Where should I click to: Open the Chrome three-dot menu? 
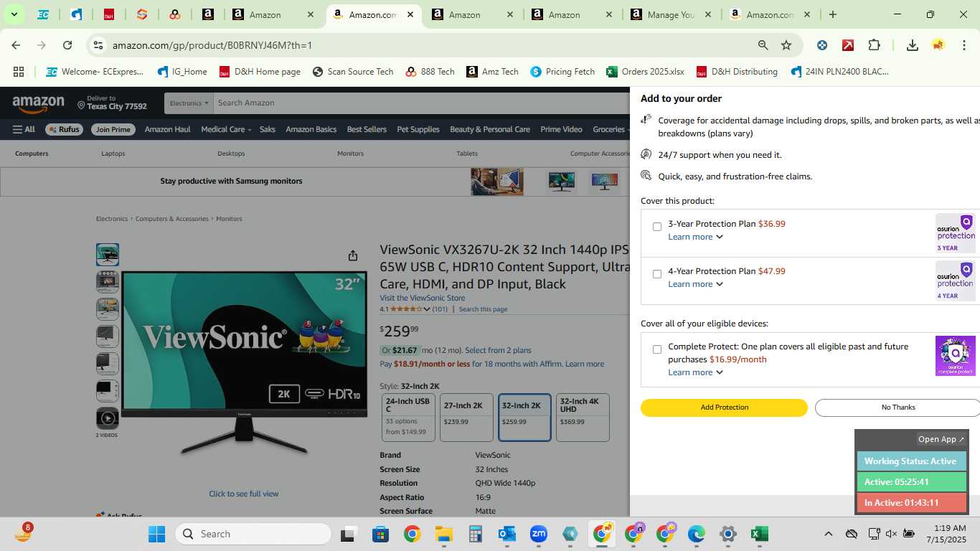click(963, 45)
